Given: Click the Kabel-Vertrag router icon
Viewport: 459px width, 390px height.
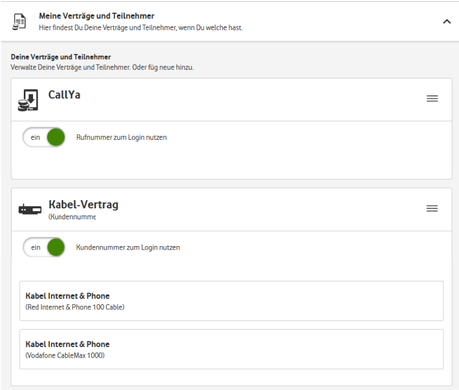Looking at the screenshot, I should (30, 209).
